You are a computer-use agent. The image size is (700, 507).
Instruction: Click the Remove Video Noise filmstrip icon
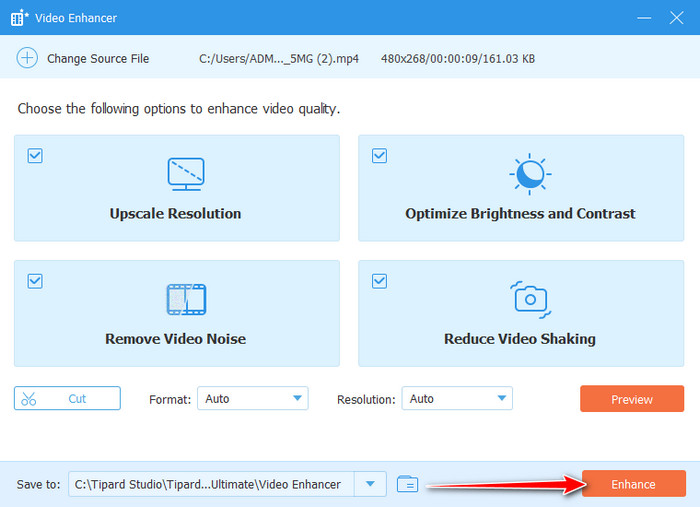[x=186, y=299]
